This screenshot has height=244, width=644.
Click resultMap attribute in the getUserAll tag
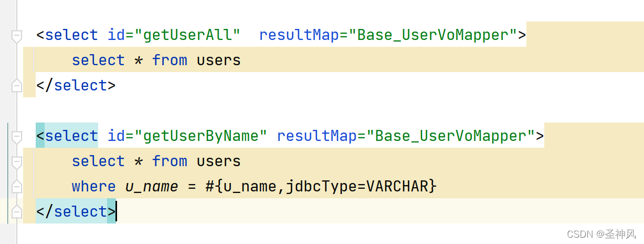299,35
